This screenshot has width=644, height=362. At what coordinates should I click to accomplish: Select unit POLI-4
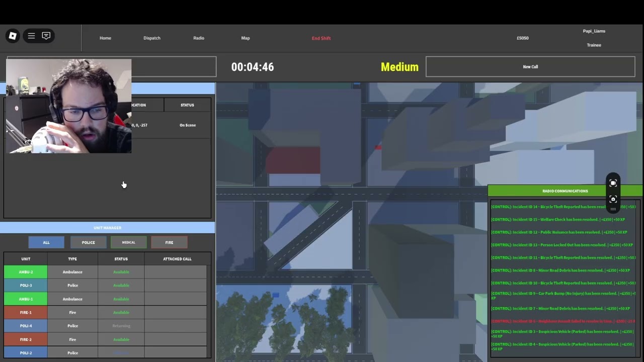[x=26, y=326]
